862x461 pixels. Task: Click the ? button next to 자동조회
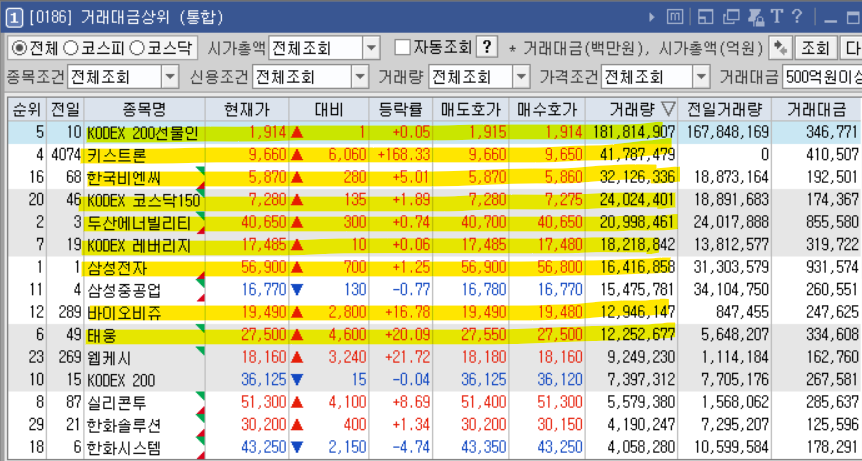click(x=487, y=48)
